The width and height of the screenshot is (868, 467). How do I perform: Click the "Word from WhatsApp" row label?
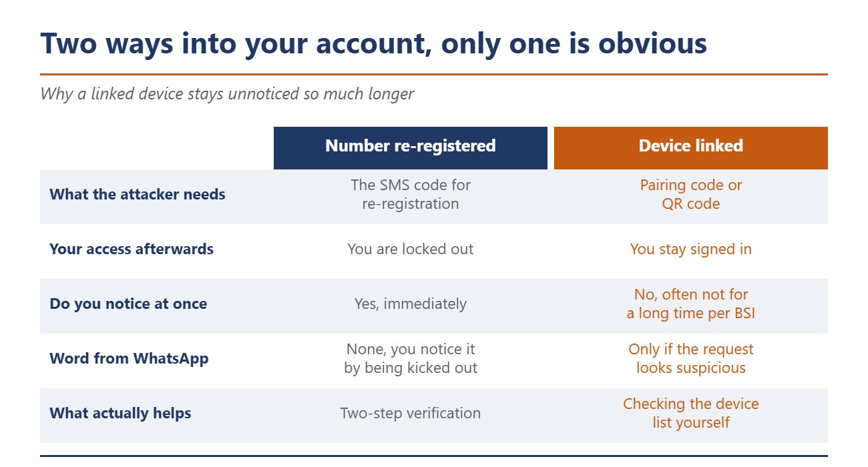(129, 359)
